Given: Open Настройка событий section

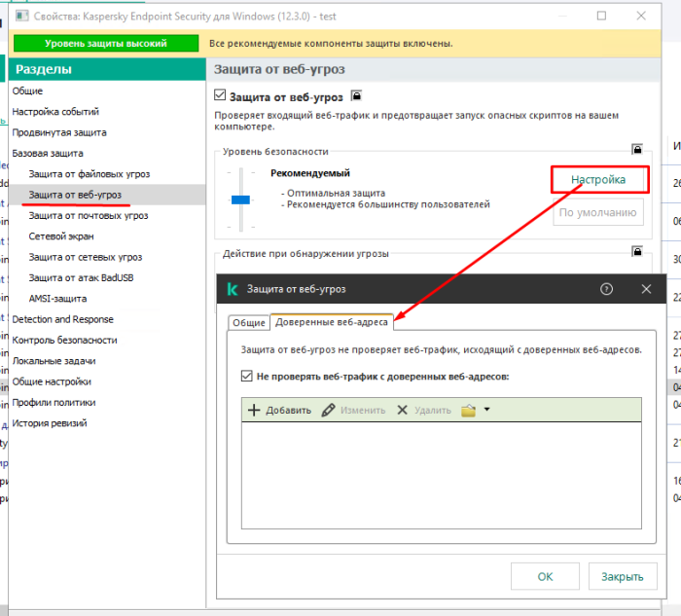Looking at the screenshot, I should [x=55, y=112].
